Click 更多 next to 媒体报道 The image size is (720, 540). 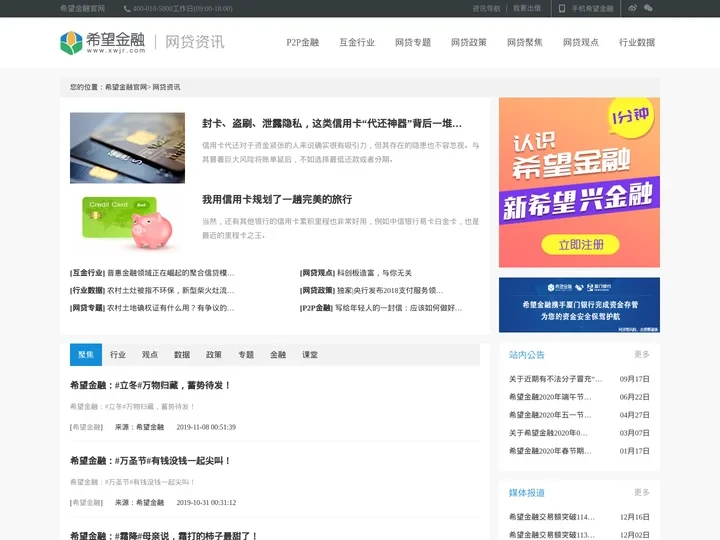tap(641, 492)
